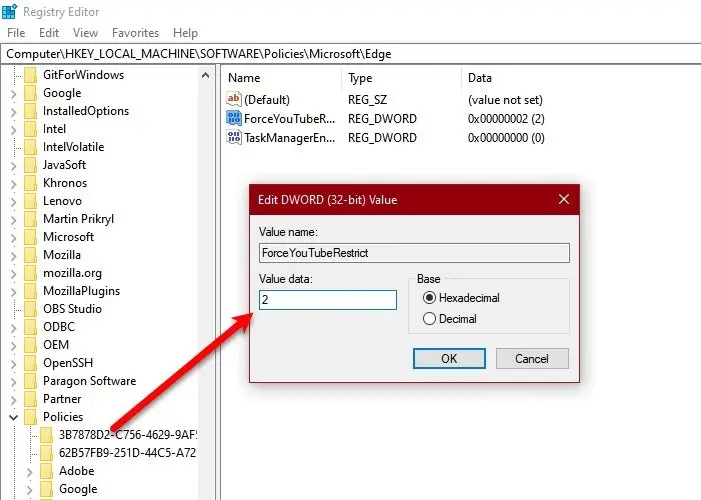The image size is (701, 500).
Task: Click the ForceYouTubeR... DWORD value icon
Action: [x=234, y=119]
